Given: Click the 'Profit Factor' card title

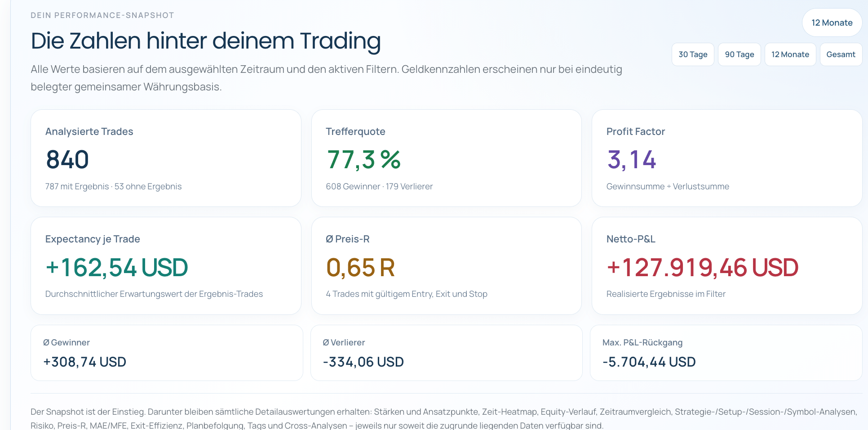Looking at the screenshot, I should 636,131.
